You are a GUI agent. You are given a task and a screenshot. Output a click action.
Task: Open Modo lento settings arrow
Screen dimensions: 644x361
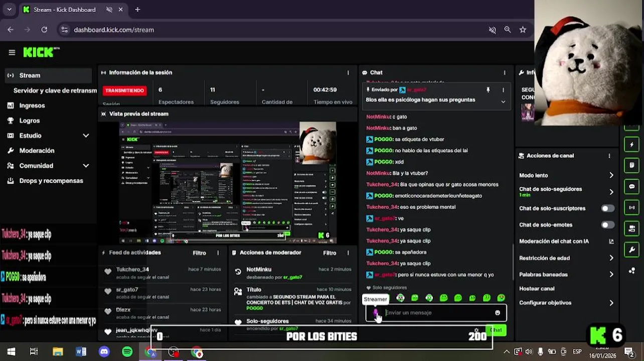pos(611,175)
